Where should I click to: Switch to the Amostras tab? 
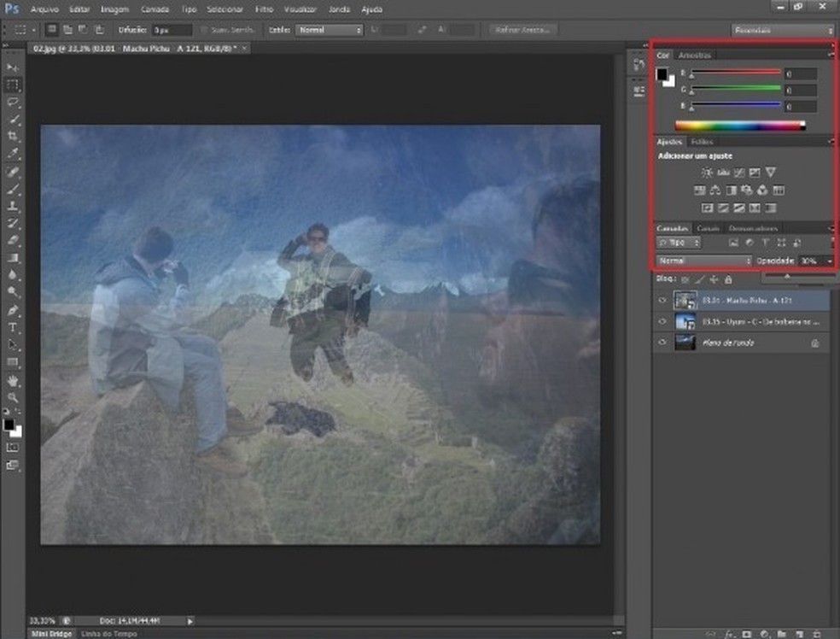tap(694, 56)
